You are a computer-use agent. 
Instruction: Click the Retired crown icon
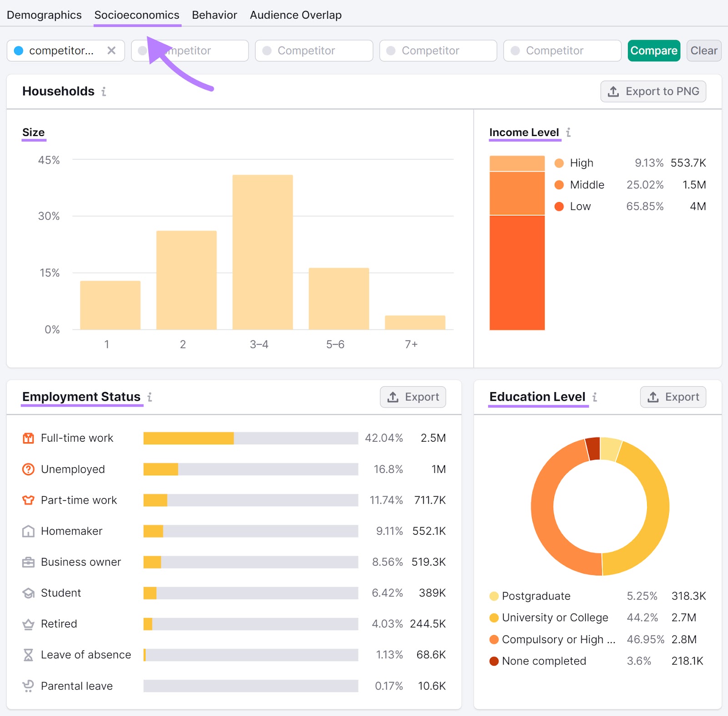(x=28, y=624)
